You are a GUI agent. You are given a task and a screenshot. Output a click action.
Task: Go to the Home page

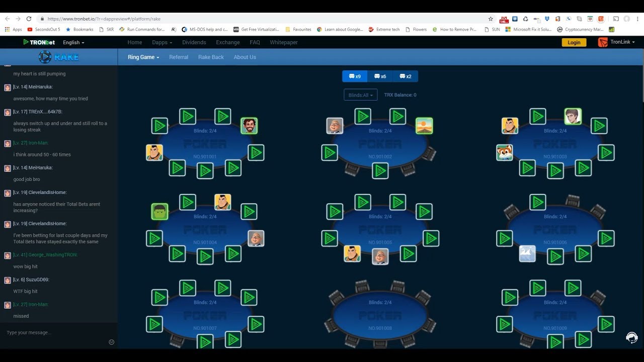point(134,42)
